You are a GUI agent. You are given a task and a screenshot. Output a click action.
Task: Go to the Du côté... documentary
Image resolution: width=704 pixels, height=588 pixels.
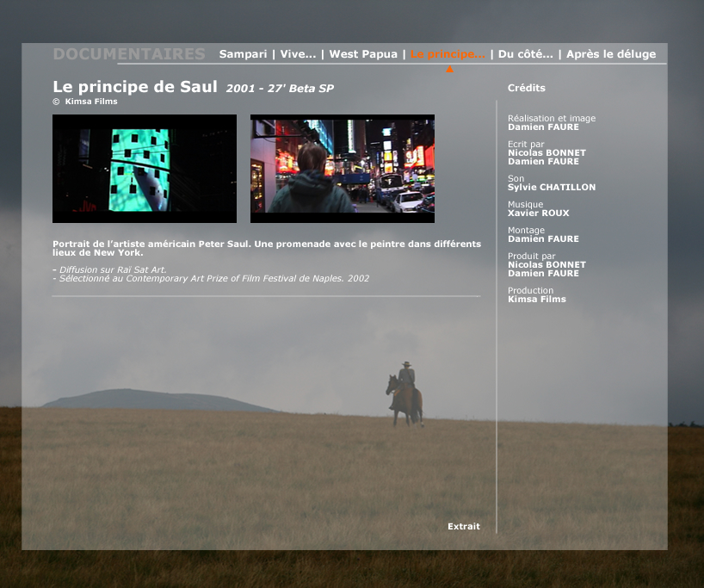coord(525,54)
